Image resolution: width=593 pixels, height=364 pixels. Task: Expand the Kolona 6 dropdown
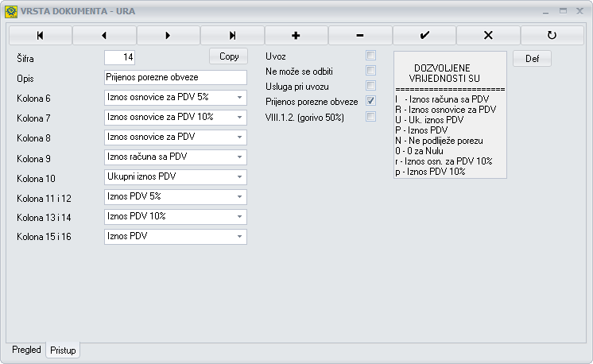pyautogui.click(x=239, y=97)
